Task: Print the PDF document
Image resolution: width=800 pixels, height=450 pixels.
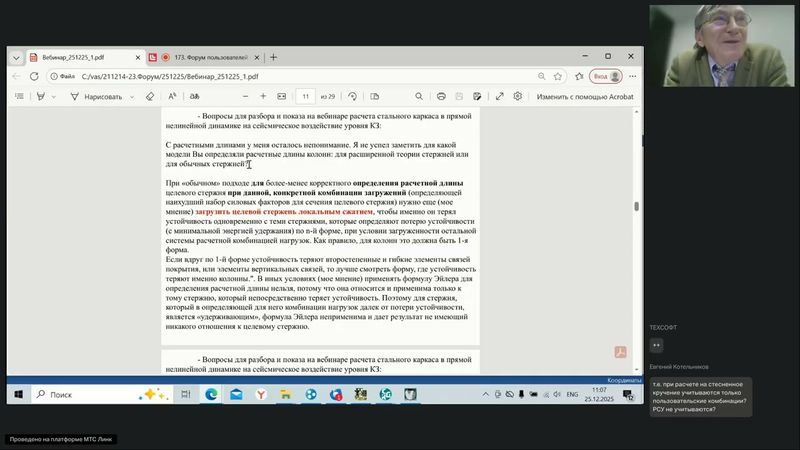Action: 441,96
